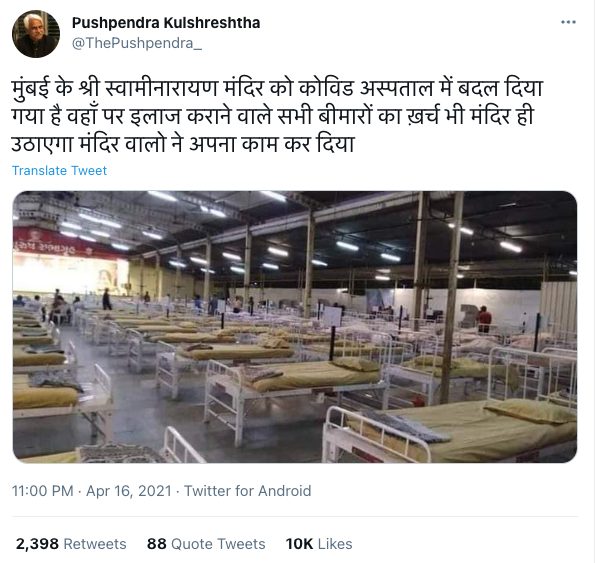The image size is (596, 563).
Task: Click the Twitter for Android source label
Action: click(x=247, y=491)
